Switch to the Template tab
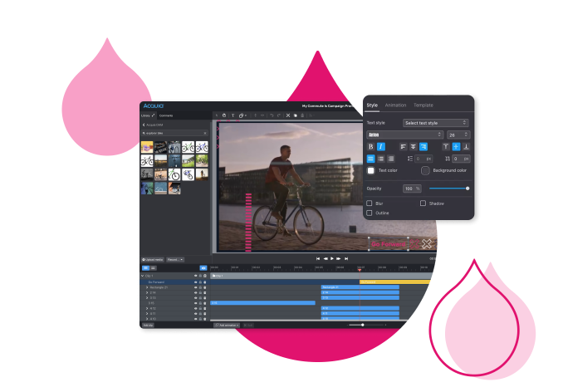Screen dimensions: 563x392 click(423, 105)
